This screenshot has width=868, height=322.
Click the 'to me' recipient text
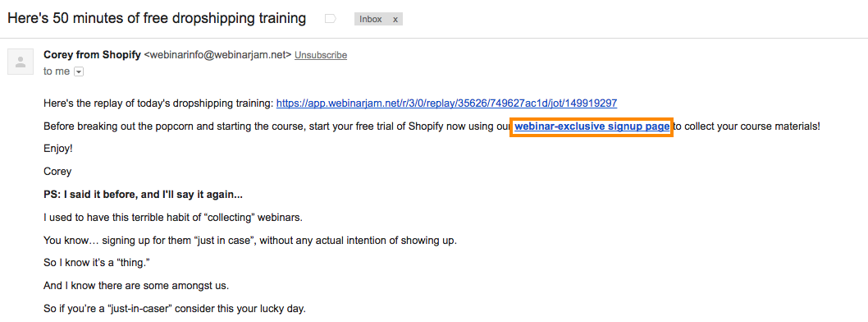tap(57, 71)
